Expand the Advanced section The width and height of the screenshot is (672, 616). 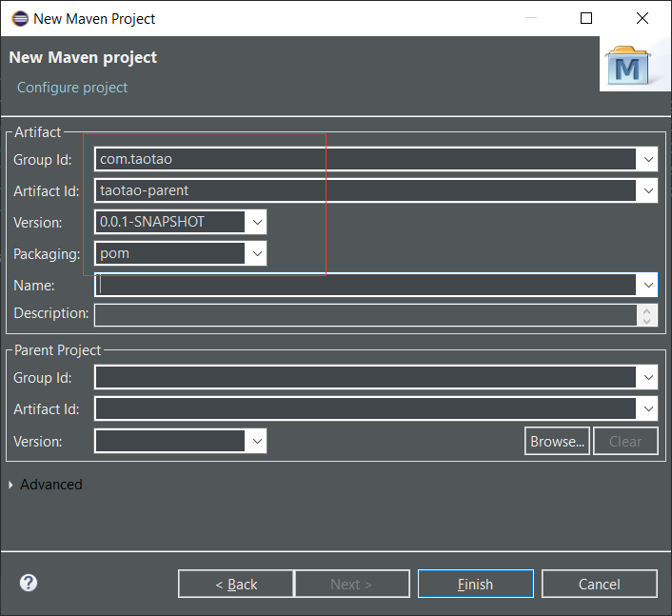click(x=10, y=485)
